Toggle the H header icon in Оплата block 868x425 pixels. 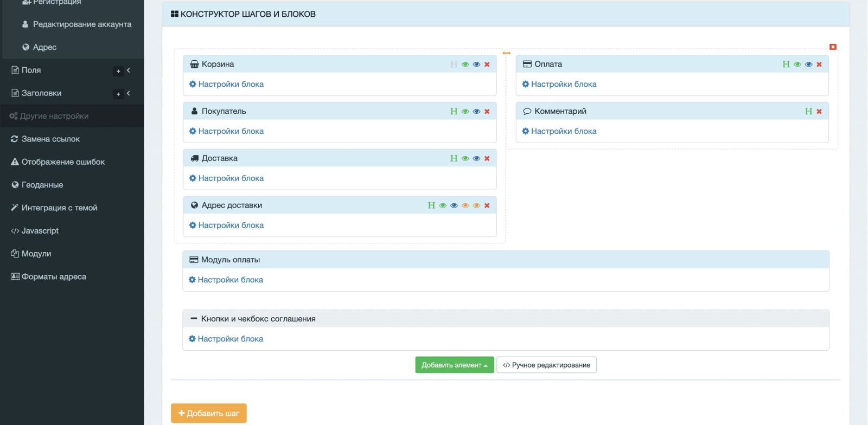pos(786,65)
